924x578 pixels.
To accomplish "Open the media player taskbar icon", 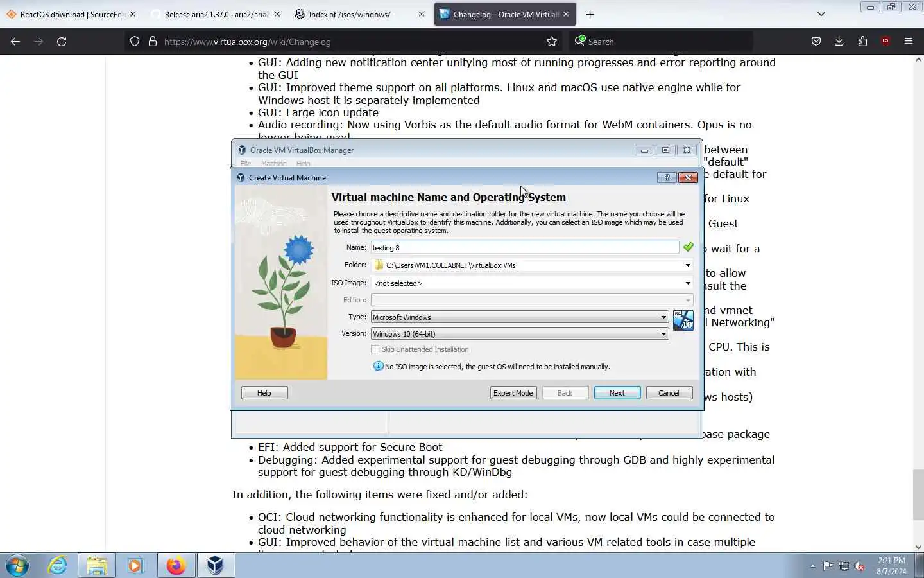I will click(x=135, y=566).
